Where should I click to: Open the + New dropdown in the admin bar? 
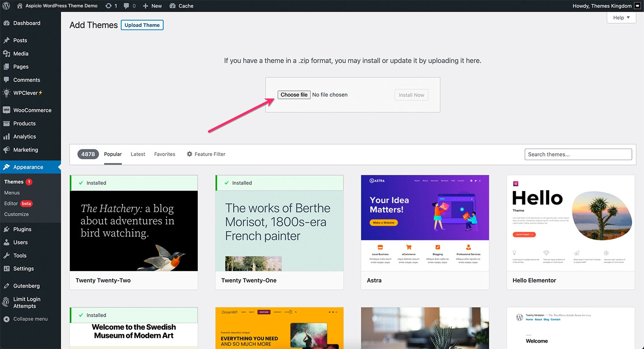click(x=152, y=6)
